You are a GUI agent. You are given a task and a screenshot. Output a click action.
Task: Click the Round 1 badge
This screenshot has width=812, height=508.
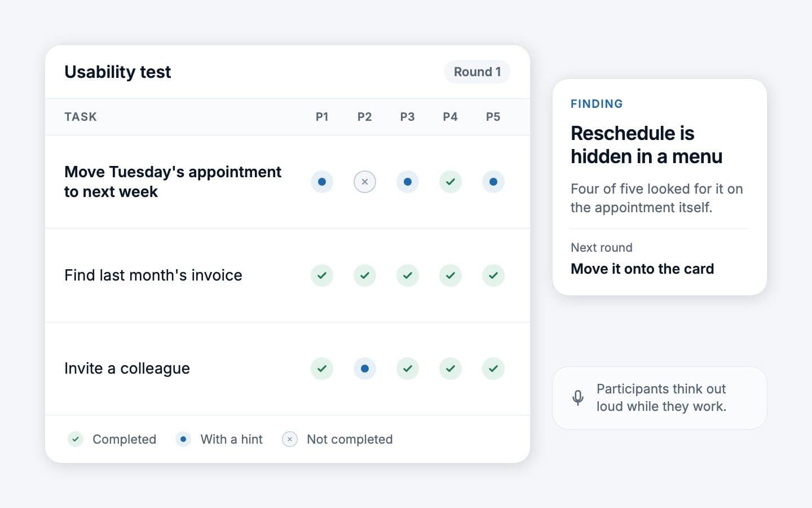click(x=477, y=72)
